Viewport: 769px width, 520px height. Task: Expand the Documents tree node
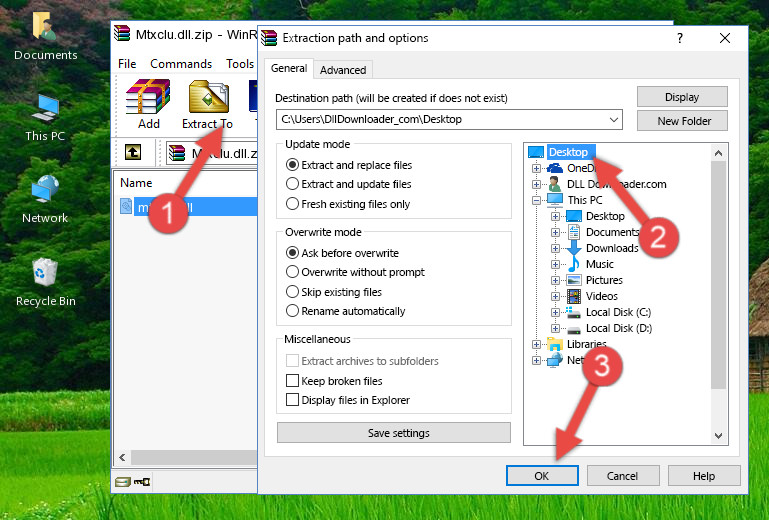(x=555, y=232)
